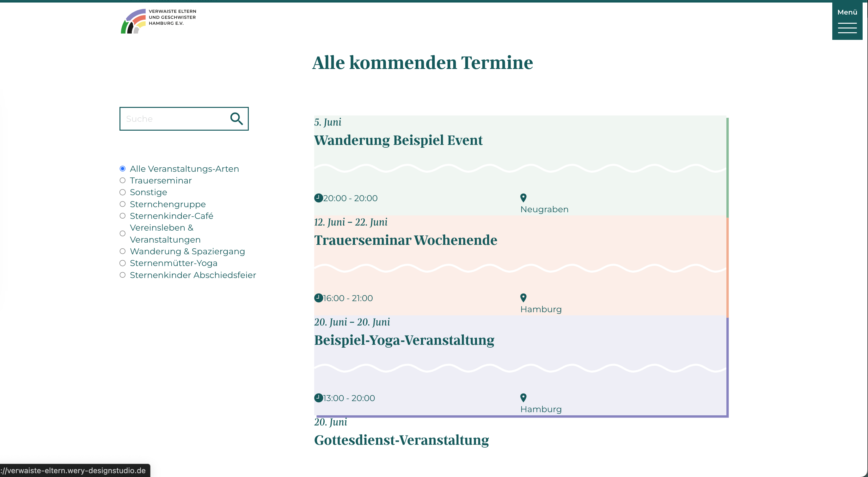Open the Beispiel-Yoga-Veranstaltung event
This screenshot has height=477, width=868.
(404, 340)
